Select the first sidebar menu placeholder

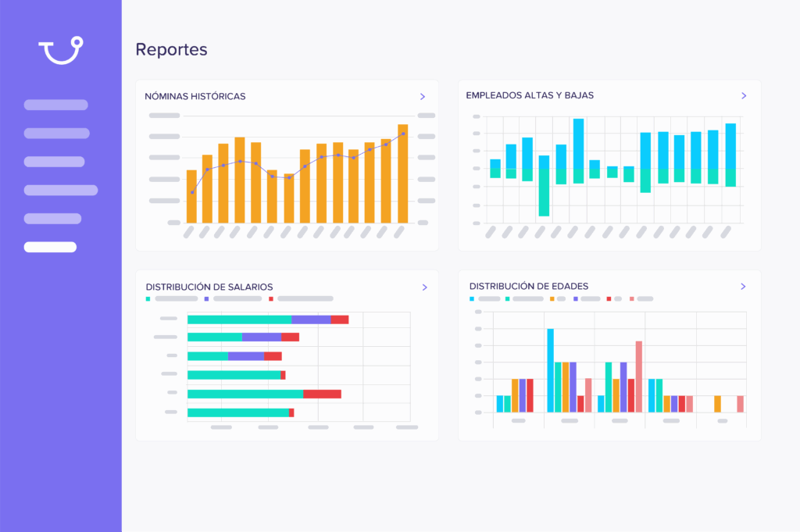tap(55, 105)
